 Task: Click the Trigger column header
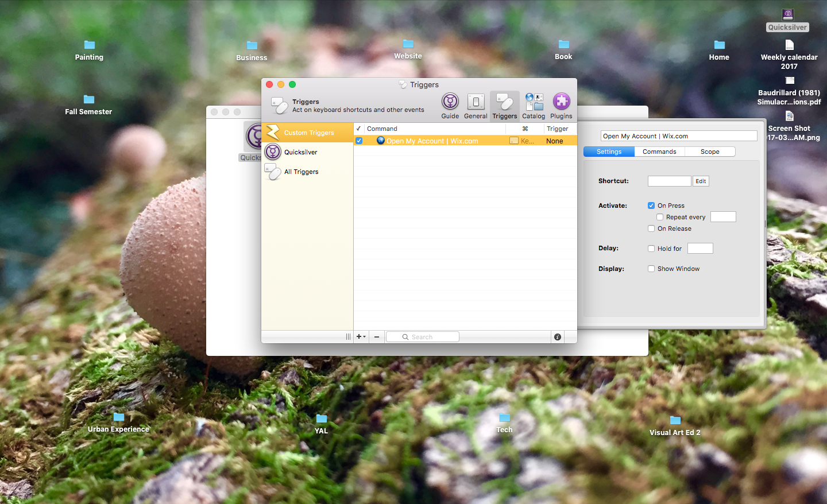pos(560,129)
